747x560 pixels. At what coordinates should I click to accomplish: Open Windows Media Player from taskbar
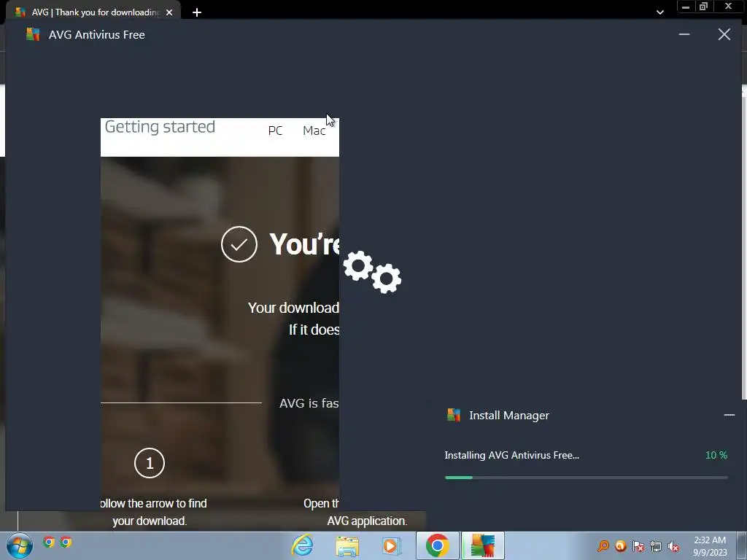[x=391, y=546]
